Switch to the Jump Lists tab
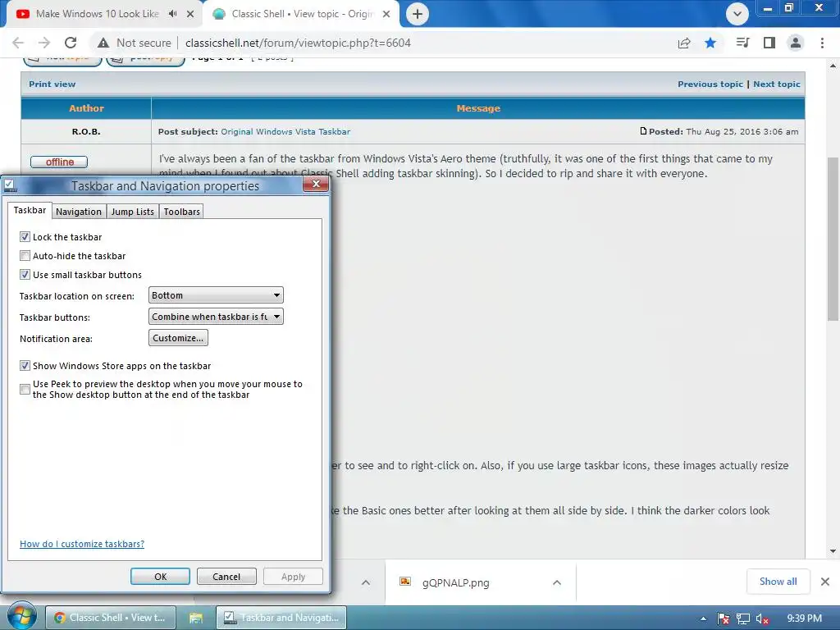 132,212
